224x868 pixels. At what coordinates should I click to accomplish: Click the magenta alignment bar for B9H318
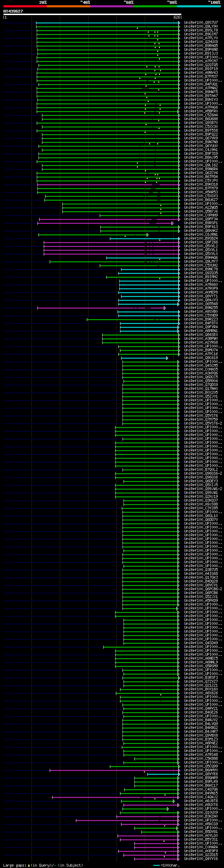(x=108, y=185)
